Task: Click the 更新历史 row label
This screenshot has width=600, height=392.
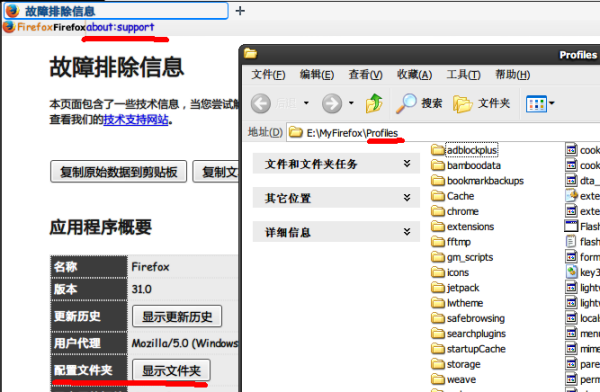Action: coord(77,317)
